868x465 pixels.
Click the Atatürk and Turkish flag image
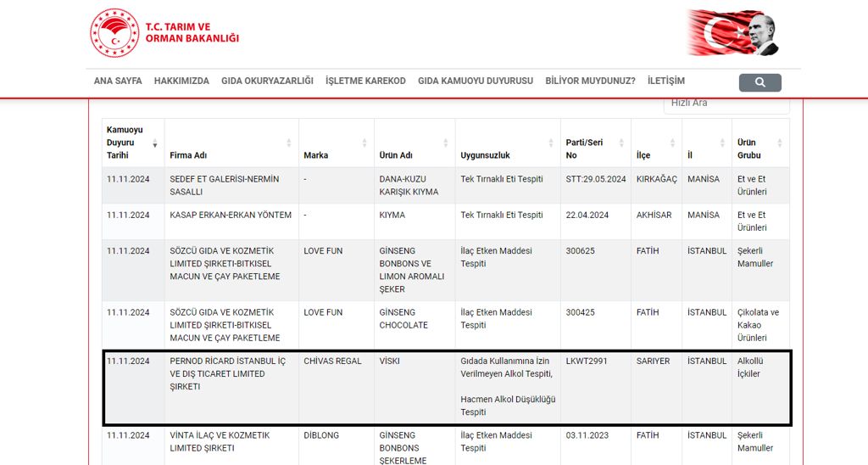pos(733,33)
